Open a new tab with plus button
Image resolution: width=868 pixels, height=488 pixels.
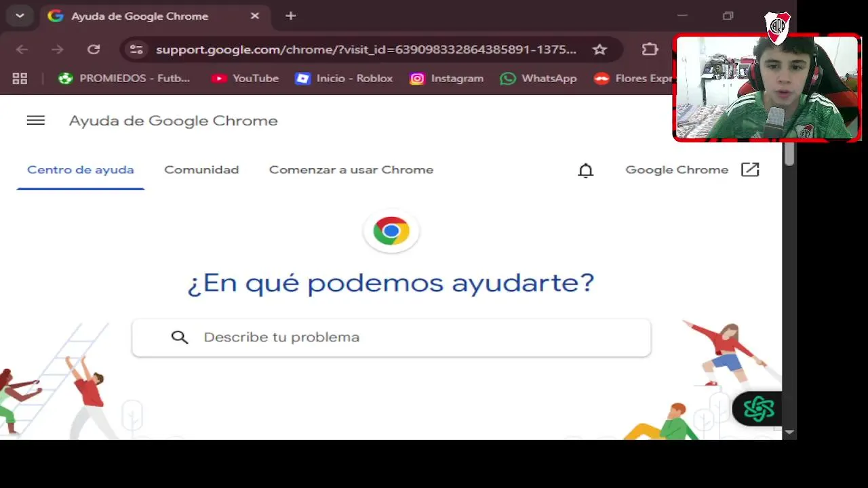coord(290,16)
